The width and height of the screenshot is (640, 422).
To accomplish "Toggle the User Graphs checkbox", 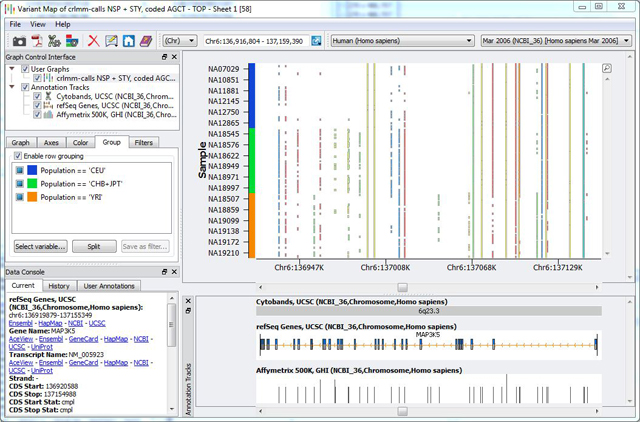I will [25, 69].
